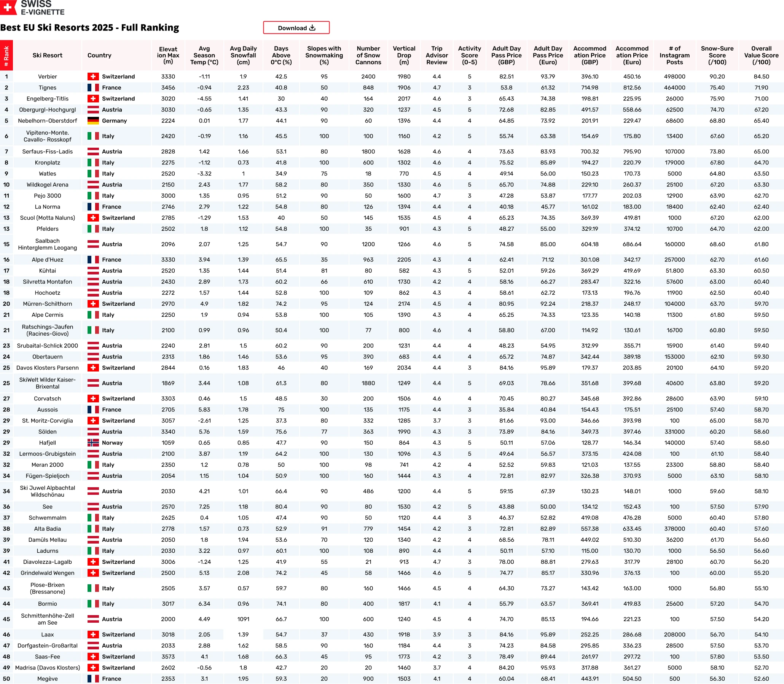Click the row for Saas-Fee
Screen dimensions: 784x684
pyautogui.click(x=47, y=657)
